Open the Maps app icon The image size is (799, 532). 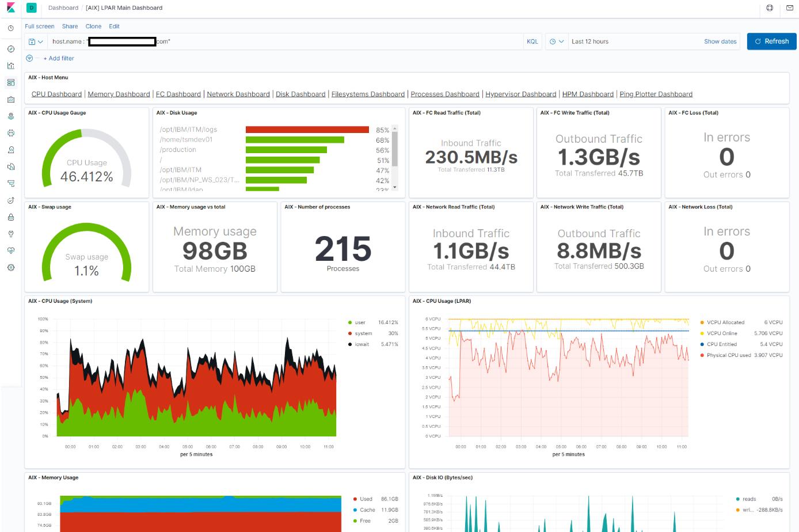[11, 116]
